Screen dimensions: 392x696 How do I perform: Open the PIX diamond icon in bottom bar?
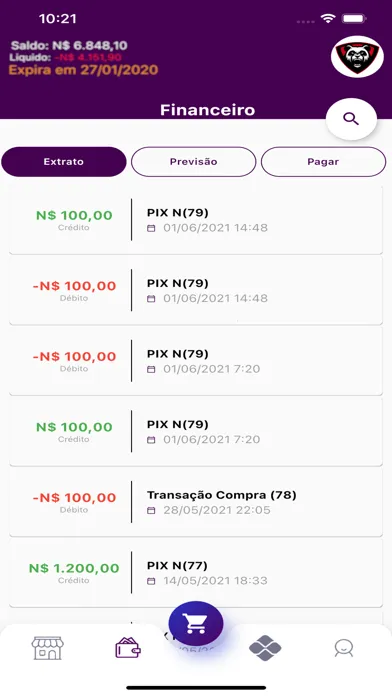point(265,648)
